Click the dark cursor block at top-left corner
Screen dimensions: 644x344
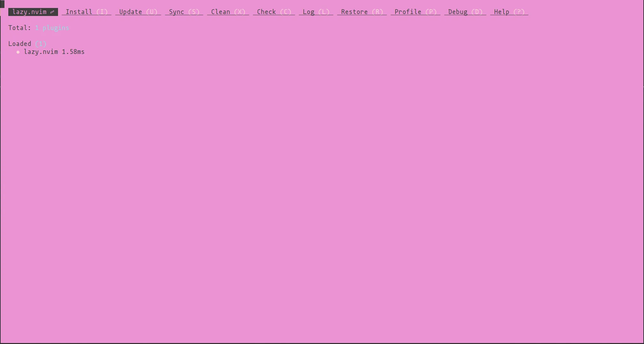tap(2, 4)
